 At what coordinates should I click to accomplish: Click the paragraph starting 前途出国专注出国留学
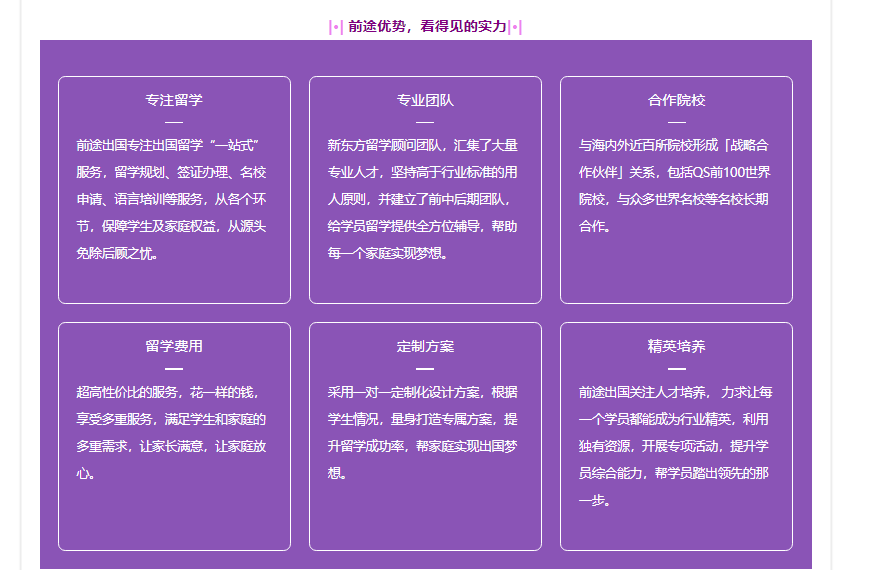click(x=174, y=200)
